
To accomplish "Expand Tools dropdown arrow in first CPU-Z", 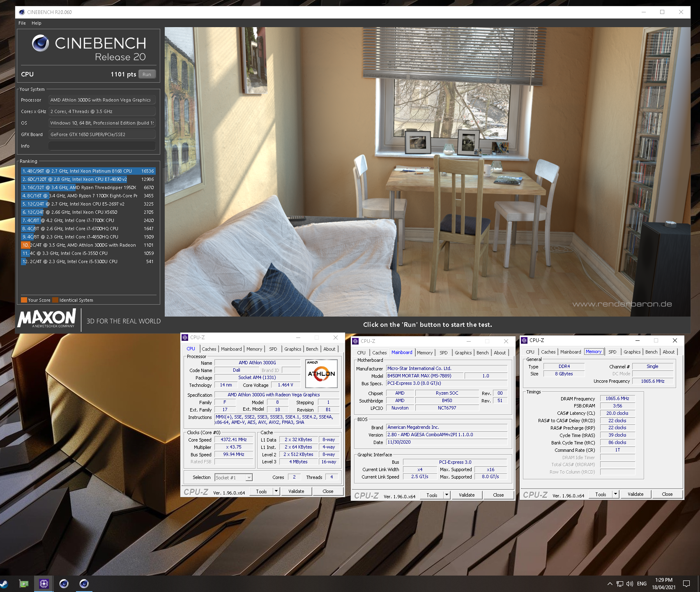I will [276, 491].
